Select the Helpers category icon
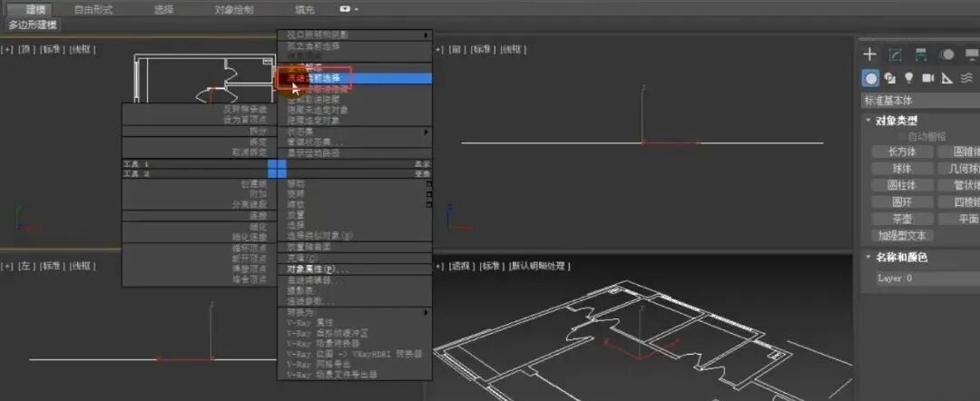Image resolution: width=980 pixels, height=401 pixels. 947,78
